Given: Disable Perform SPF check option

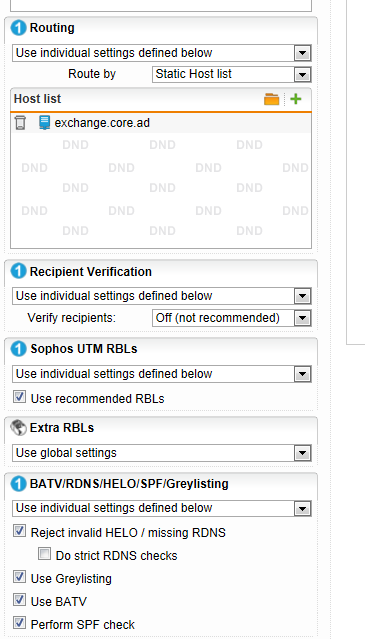Looking at the screenshot, I should pos(20,623).
